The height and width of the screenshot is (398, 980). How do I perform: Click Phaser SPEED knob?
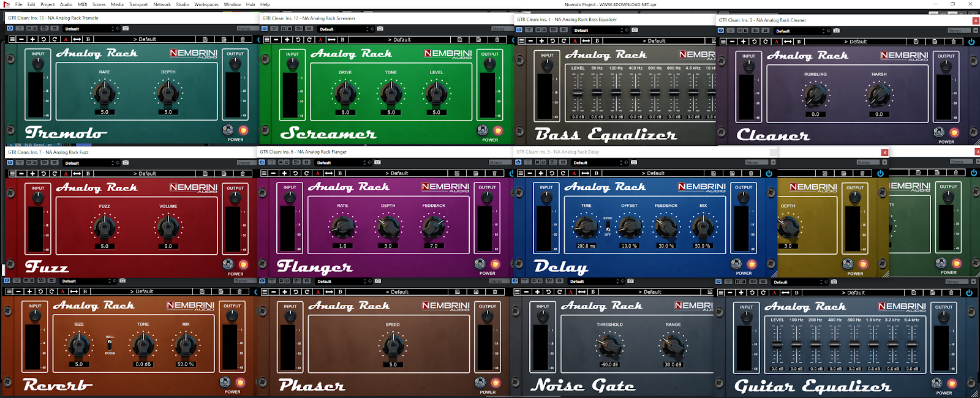pyautogui.click(x=393, y=346)
